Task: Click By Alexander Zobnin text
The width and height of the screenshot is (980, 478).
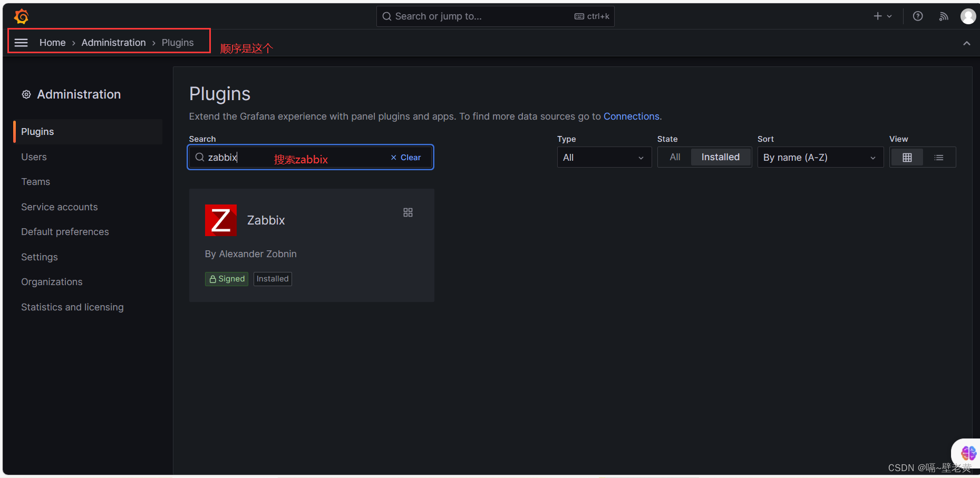Action: (x=250, y=254)
